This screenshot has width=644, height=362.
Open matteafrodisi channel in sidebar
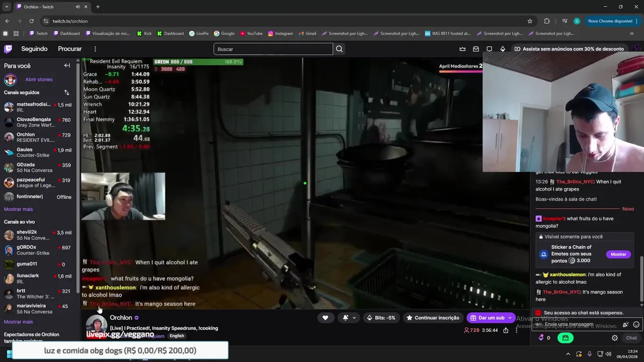click(37, 107)
